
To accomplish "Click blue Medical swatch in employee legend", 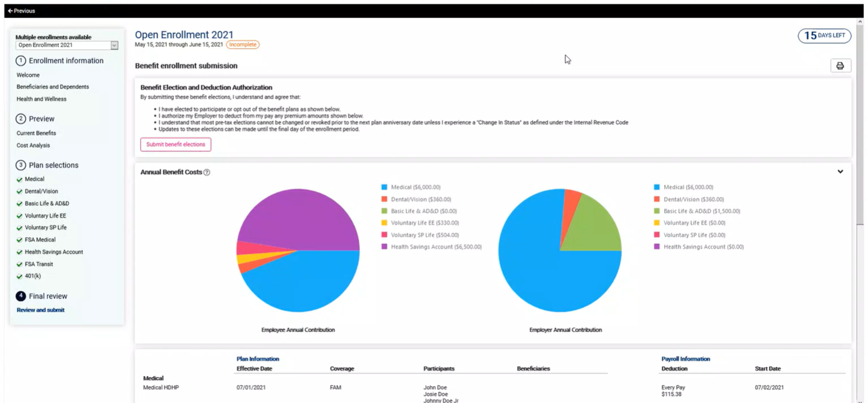I will (x=384, y=187).
